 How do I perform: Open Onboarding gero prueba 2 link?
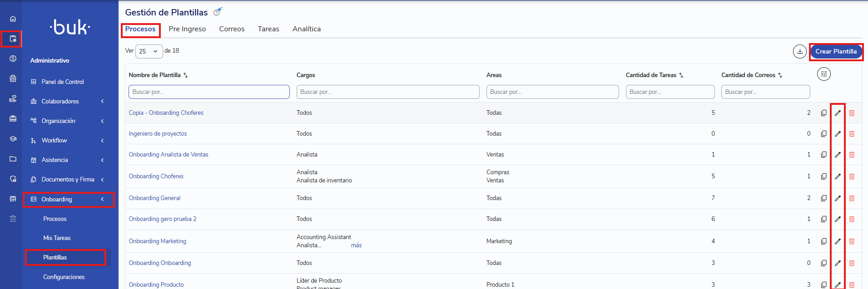163,219
